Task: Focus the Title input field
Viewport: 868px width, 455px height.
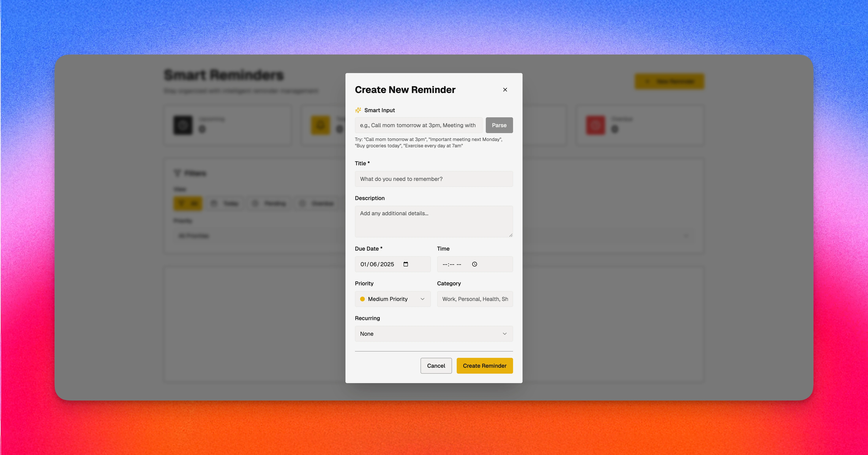Action: pos(434,179)
